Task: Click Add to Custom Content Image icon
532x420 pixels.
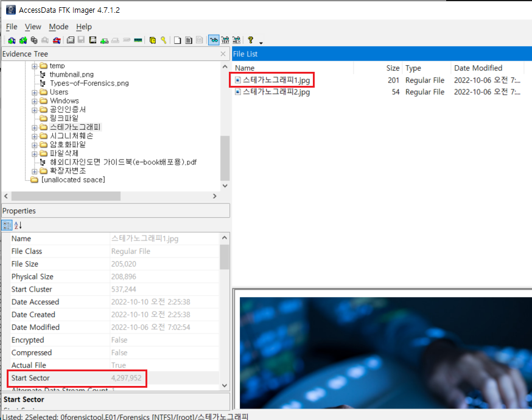Action: click(x=104, y=40)
